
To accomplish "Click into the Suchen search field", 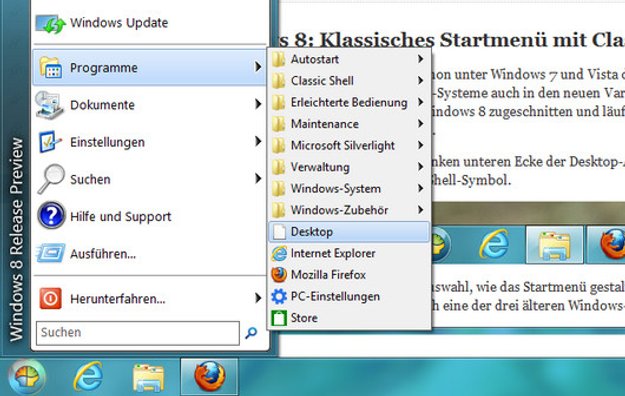I will (138, 333).
